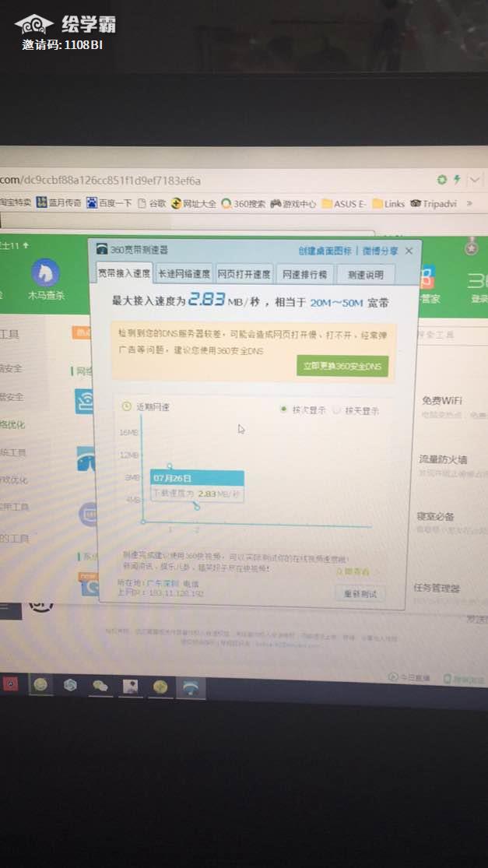The width and height of the screenshot is (488, 868).
Task: Open the ASUS E- bookmarks folder
Action: tap(343, 204)
